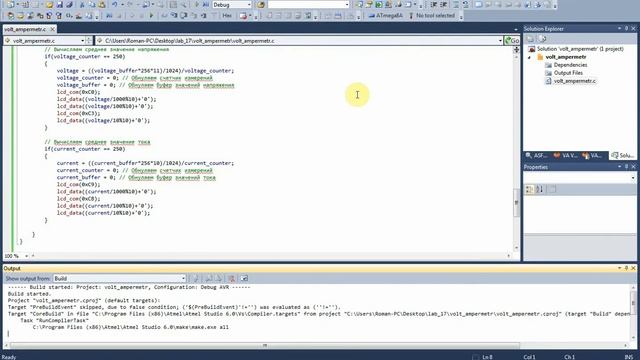This screenshot has width=640, height=360.
Task: Click the Go to Next Message icon
Action: pyautogui.click(x=219, y=278)
